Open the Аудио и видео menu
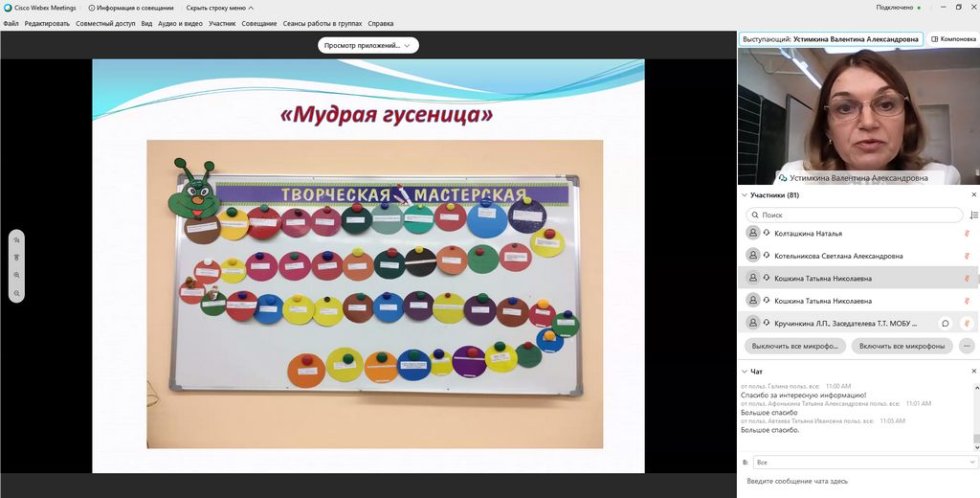Viewport: 980px width, 498px height. [x=180, y=23]
